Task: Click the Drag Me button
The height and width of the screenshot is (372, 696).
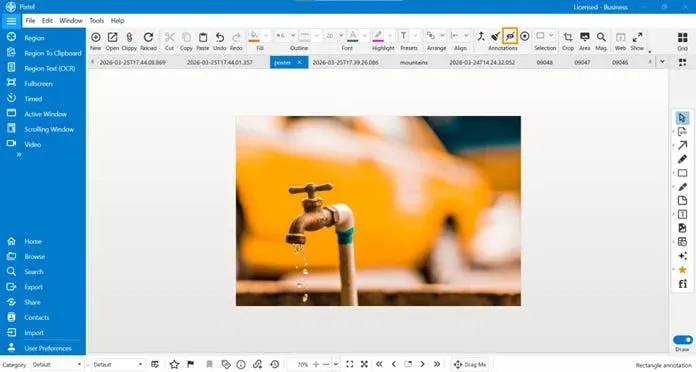Action: pos(470,364)
